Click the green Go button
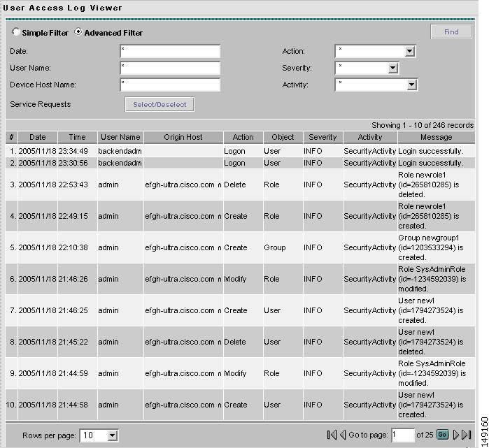 [x=442, y=435]
